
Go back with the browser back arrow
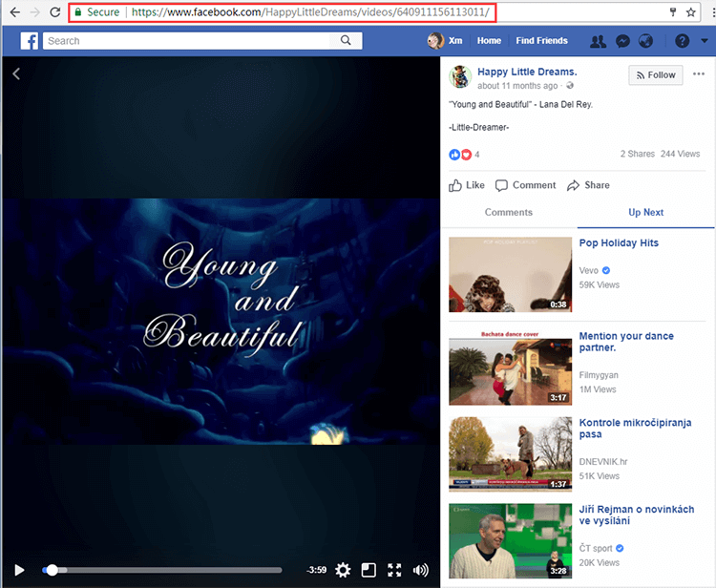[14, 12]
